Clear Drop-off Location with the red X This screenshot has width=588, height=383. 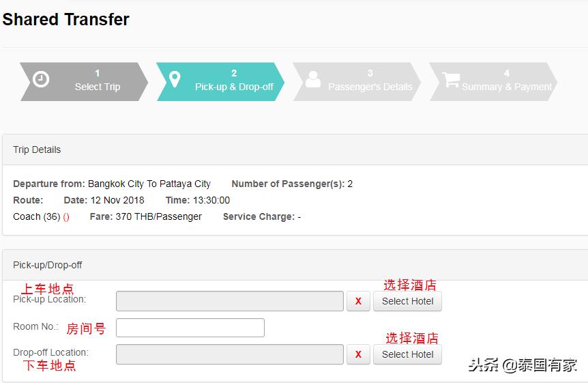[358, 354]
